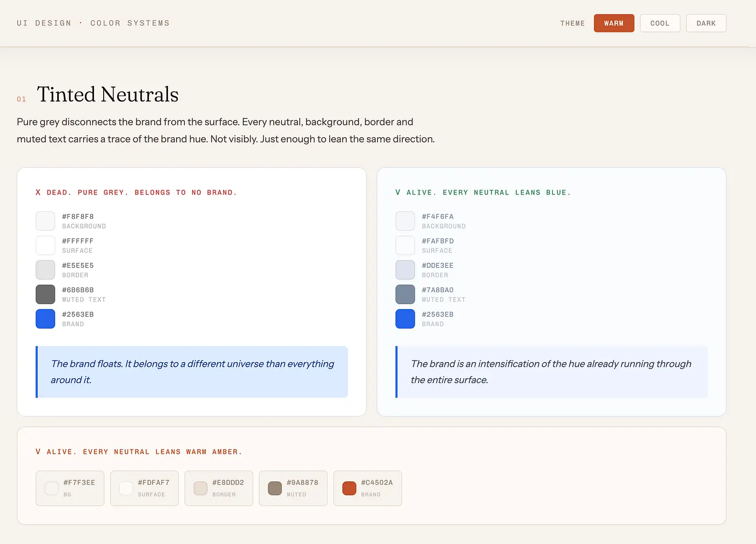This screenshot has height=544, width=756.
Task: Select the COOL theme button
Action: point(659,23)
